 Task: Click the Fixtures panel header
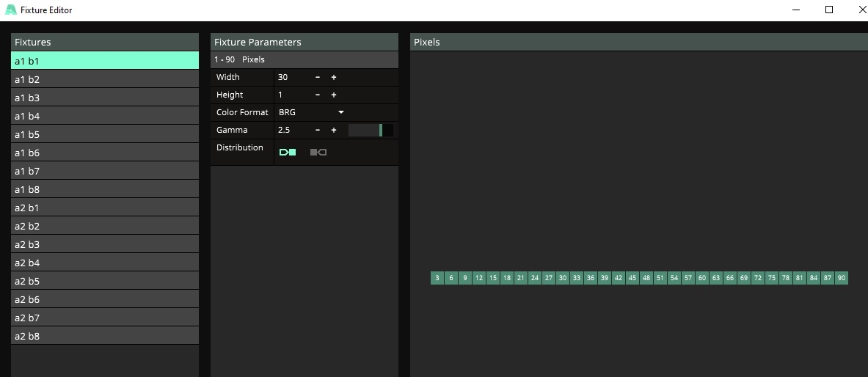[105, 42]
